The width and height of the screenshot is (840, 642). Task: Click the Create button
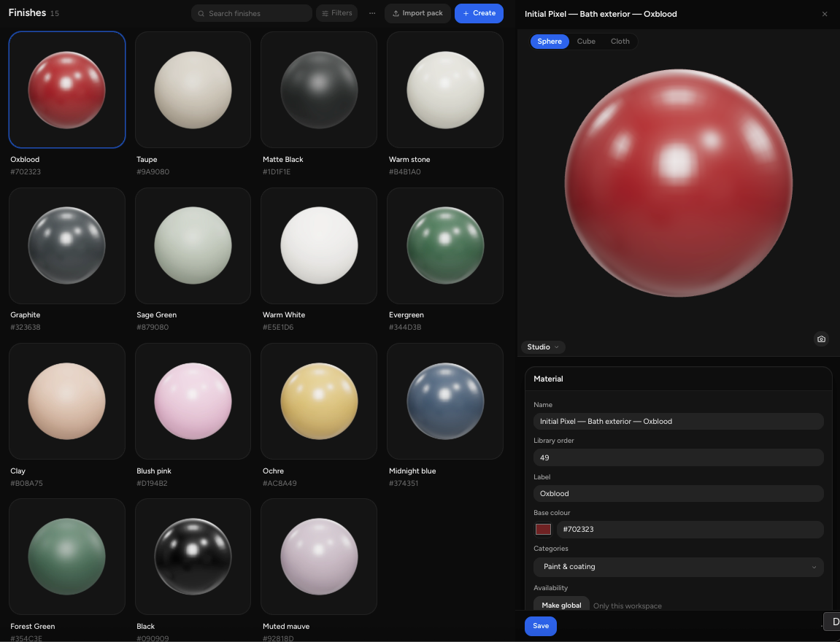click(479, 13)
